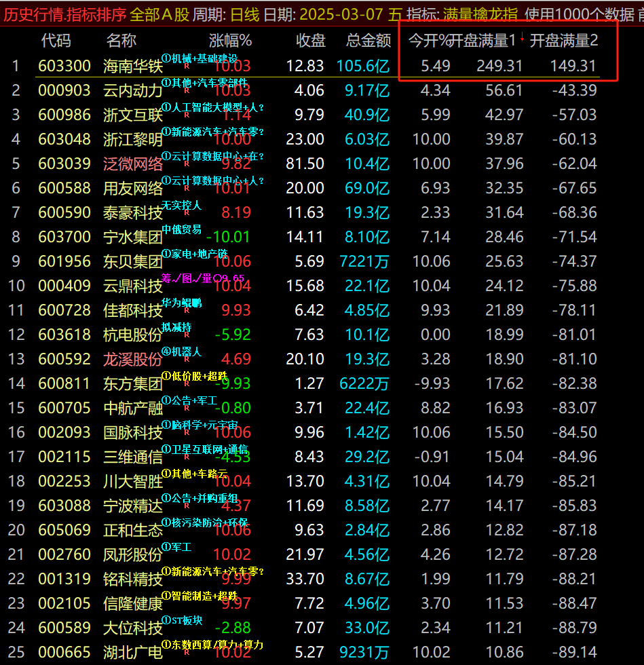
Task: Click closing price 81.50
Action: (305, 164)
